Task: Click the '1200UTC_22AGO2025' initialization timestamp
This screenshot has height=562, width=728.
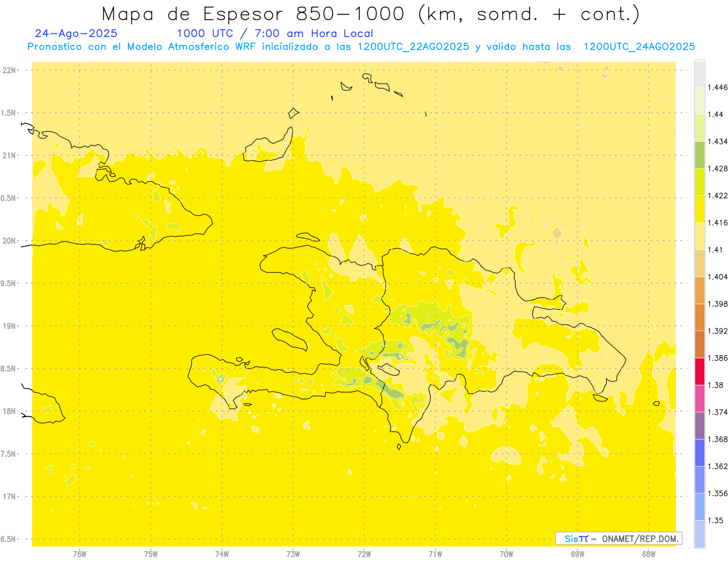Action: pyautogui.click(x=414, y=47)
